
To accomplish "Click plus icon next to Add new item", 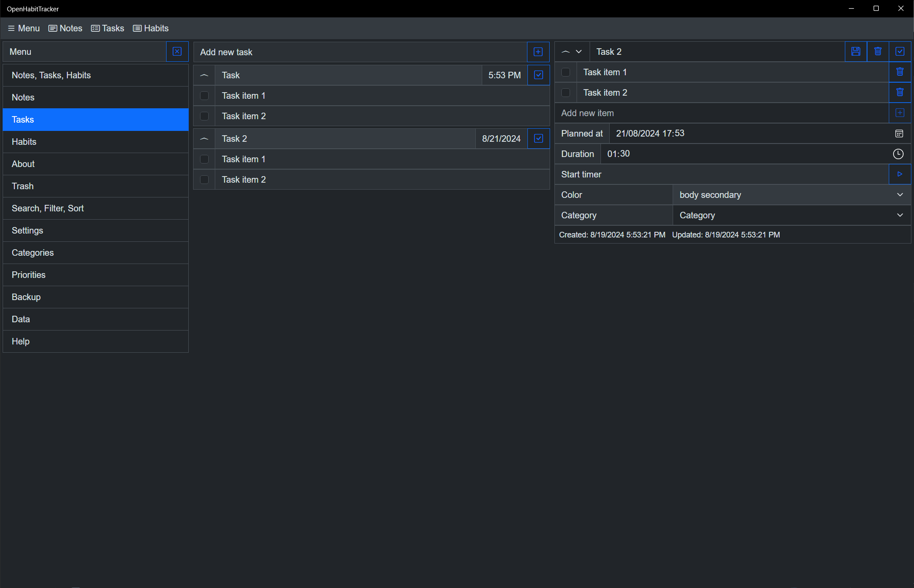I will (900, 113).
